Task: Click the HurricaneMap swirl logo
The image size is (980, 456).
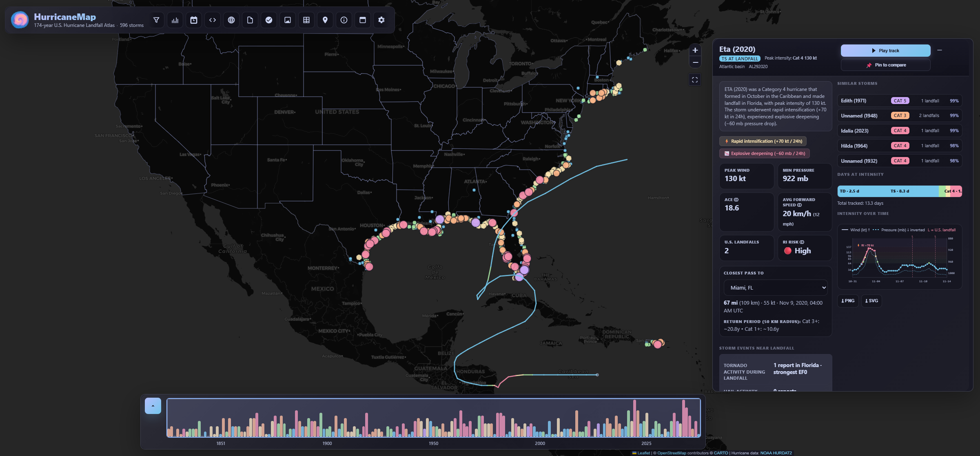Action: [x=20, y=20]
